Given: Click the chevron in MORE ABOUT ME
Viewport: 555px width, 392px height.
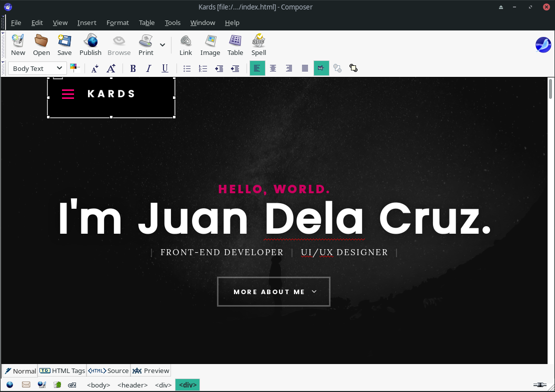Looking at the screenshot, I should [x=314, y=292].
